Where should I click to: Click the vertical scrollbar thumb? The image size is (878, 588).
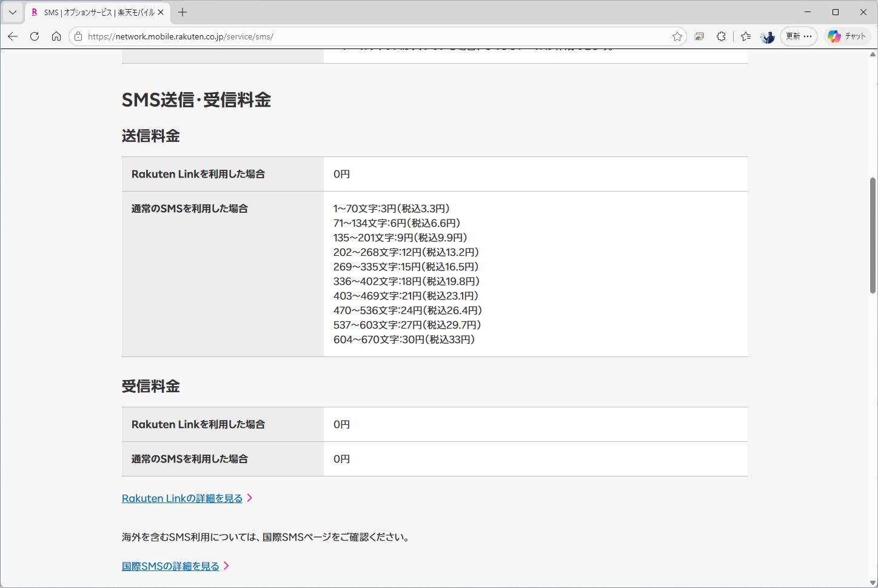(x=873, y=235)
